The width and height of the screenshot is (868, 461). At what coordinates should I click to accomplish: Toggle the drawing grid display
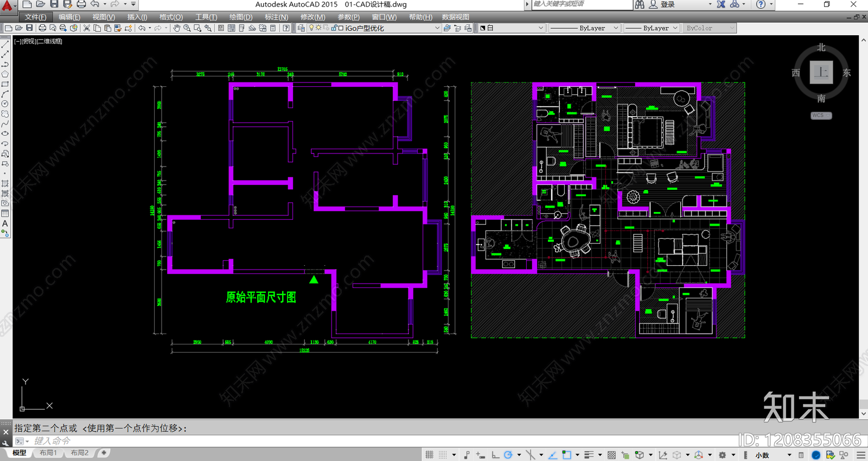click(429, 455)
